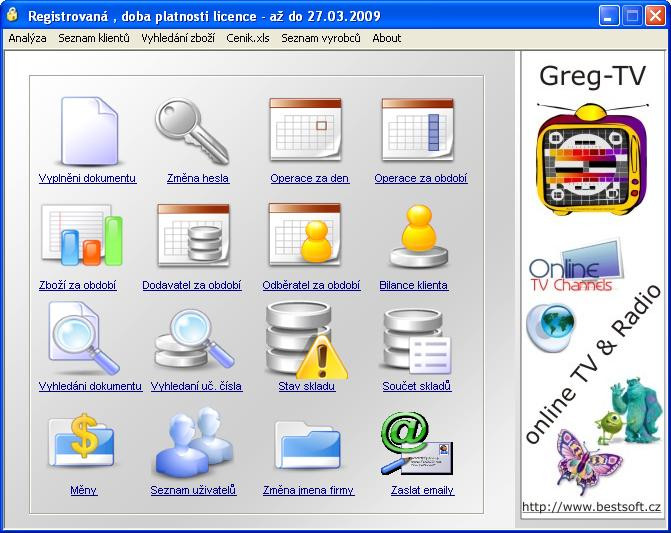This screenshot has height=533, width=671.
Task: Click the database calendar icon for Dodavatel za období
Action: 193,235
